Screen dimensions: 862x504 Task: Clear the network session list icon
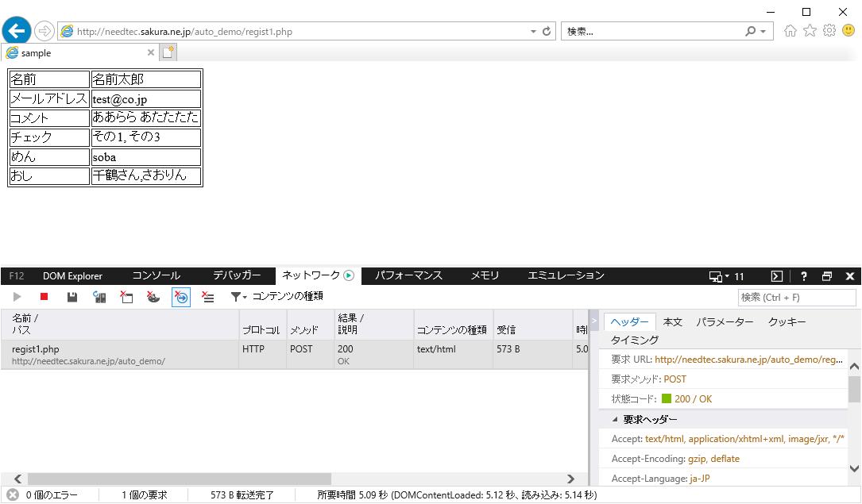(208, 297)
